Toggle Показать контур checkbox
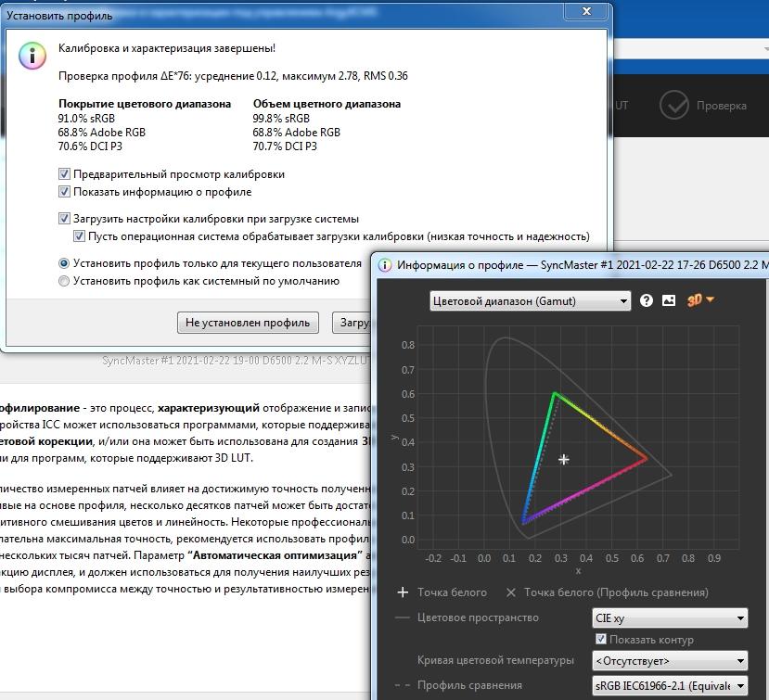The height and width of the screenshot is (700, 769). tap(601, 639)
